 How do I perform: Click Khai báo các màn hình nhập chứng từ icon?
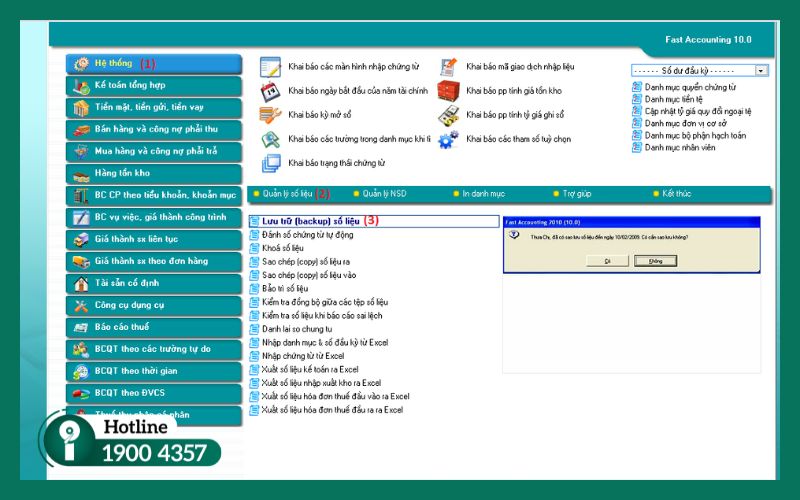pyautogui.click(x=270, y=67)
